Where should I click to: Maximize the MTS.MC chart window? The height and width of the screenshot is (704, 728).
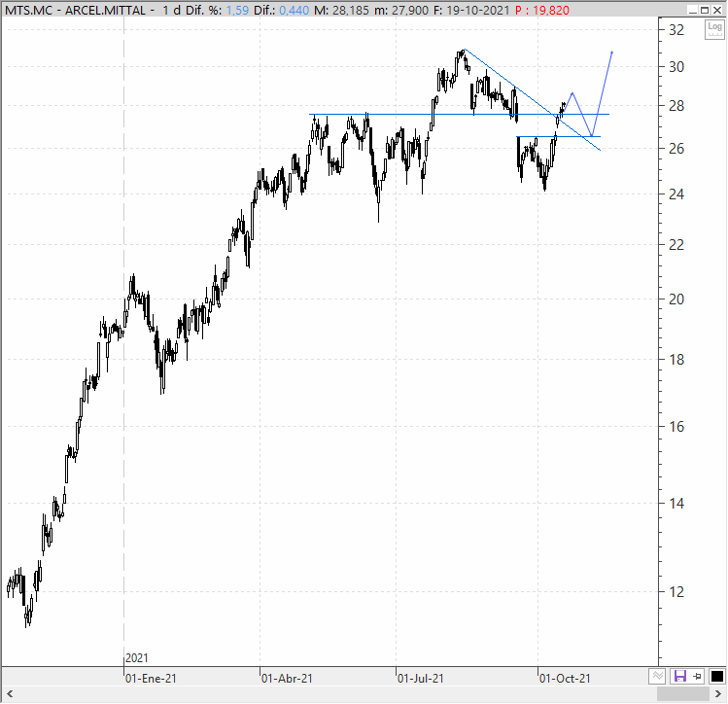pyautogui.click(x=705, y=11)
